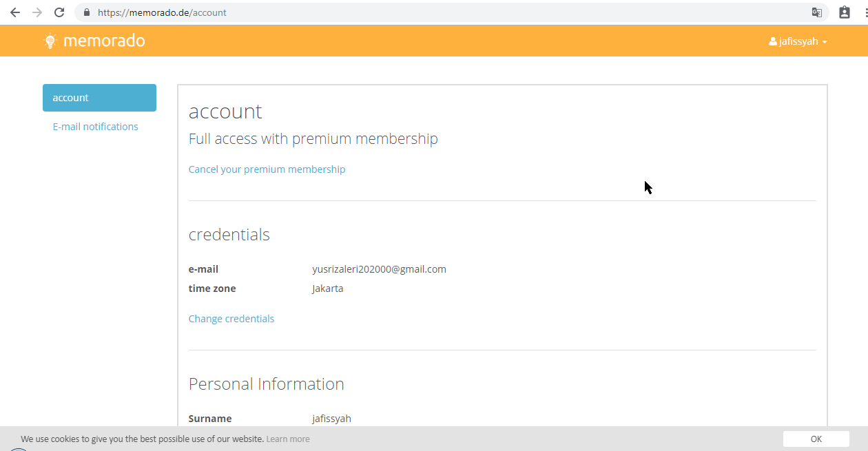Viewport: 868px width, 451px height.
Task: Expand the jafissyah user dropdown caret
Action: (825, 42)
